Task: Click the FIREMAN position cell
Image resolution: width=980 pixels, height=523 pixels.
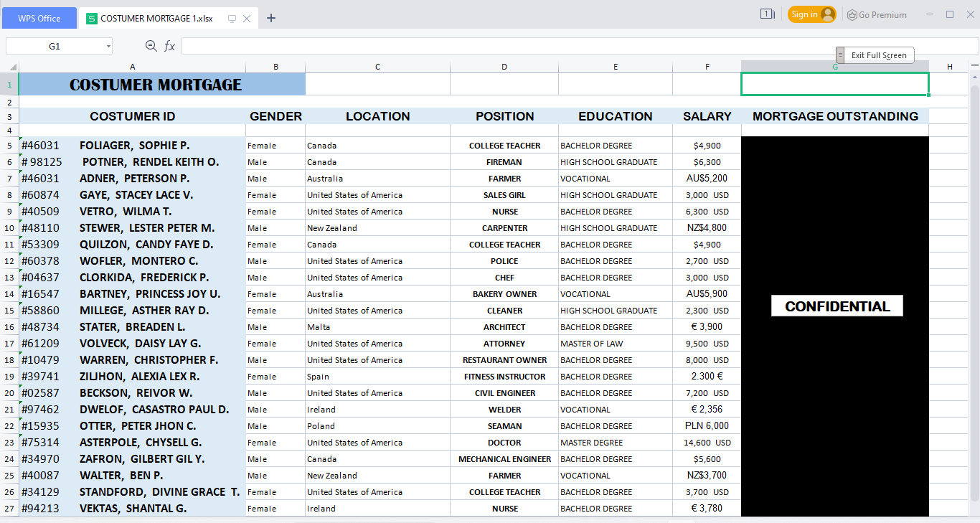Action: click(x=504, y=162)
